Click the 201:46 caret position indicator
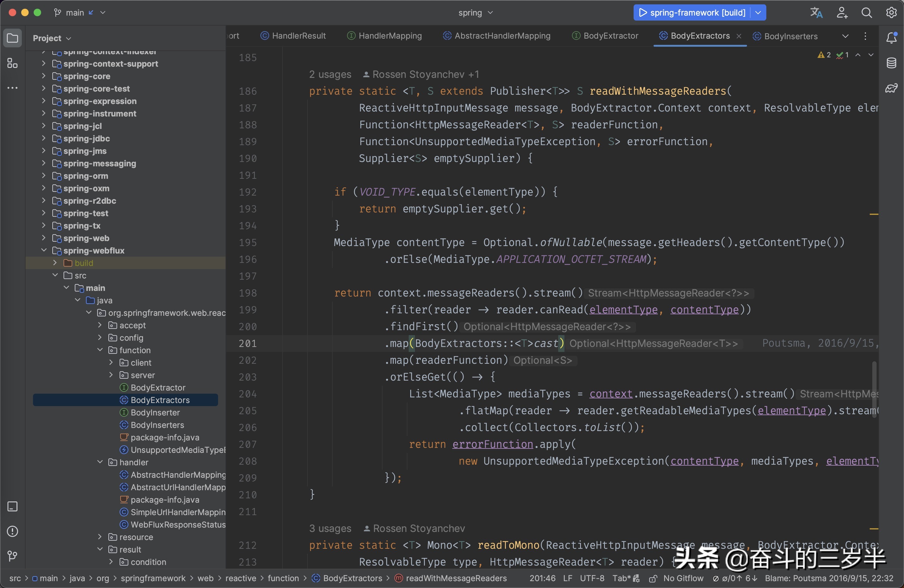 pos(542,578)
